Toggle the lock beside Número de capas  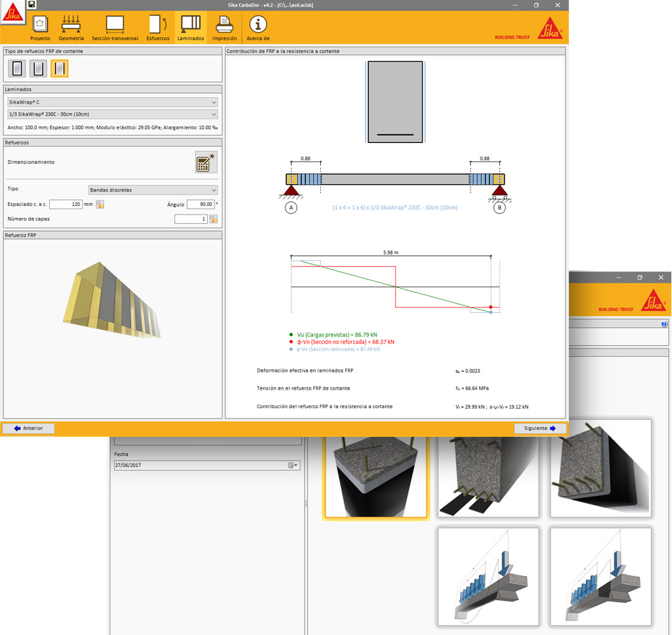[213, 219]
